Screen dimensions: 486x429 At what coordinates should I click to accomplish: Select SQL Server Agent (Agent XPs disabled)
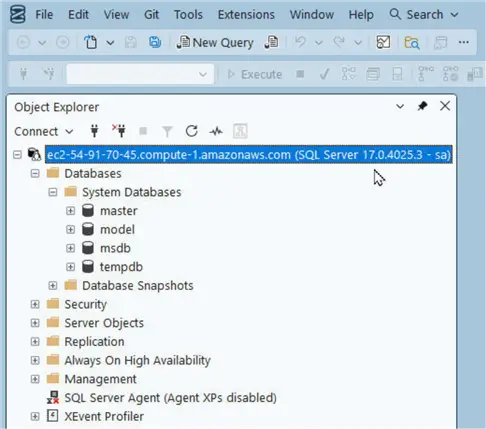(x=170, y=398)
